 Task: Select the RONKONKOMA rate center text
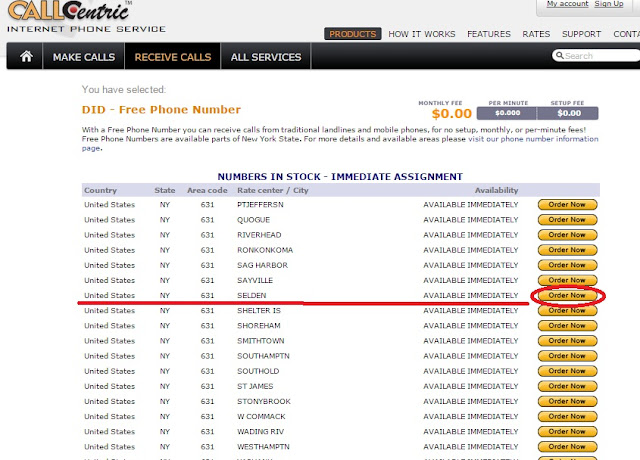tap(265, 250)
